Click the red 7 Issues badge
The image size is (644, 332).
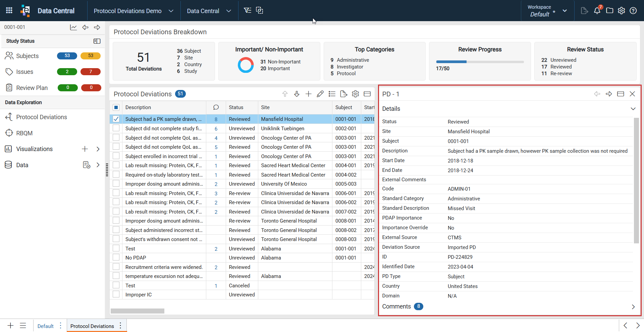pos(91,72)
